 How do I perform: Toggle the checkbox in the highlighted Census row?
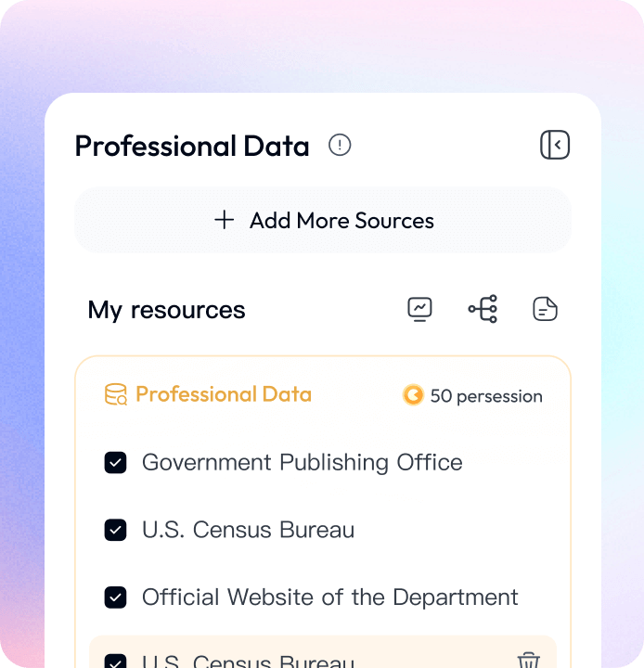tap(116, 662)
